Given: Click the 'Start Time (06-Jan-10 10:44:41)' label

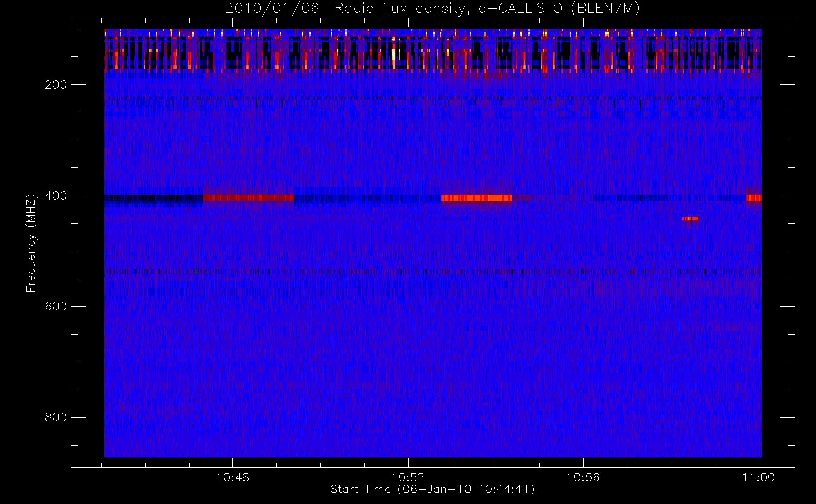Looking at the screenshot, I should (432, 489).
